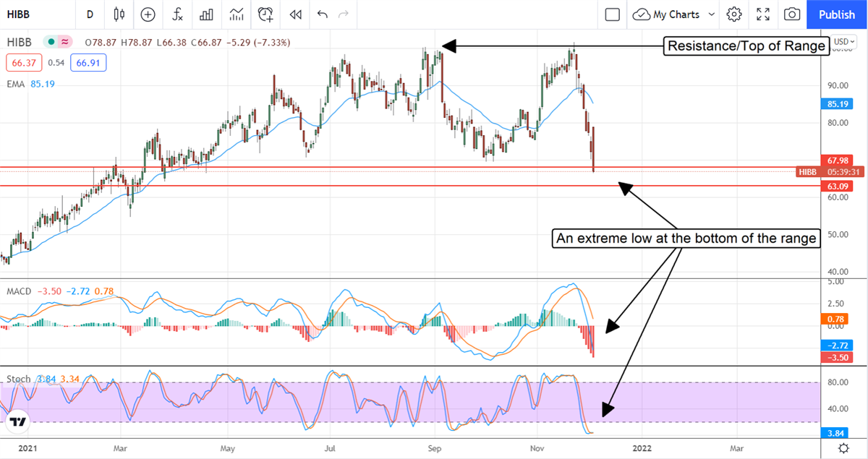This screenshot has height=459, width=868.
Task: Save chart via the cloud icon
Action: [641, 14]
